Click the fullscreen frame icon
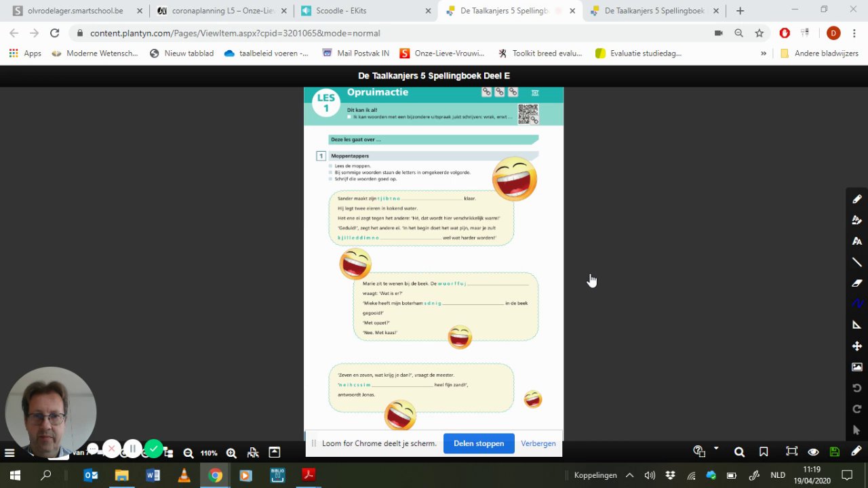Screen dimensions: 868x488 pos(791,452)
